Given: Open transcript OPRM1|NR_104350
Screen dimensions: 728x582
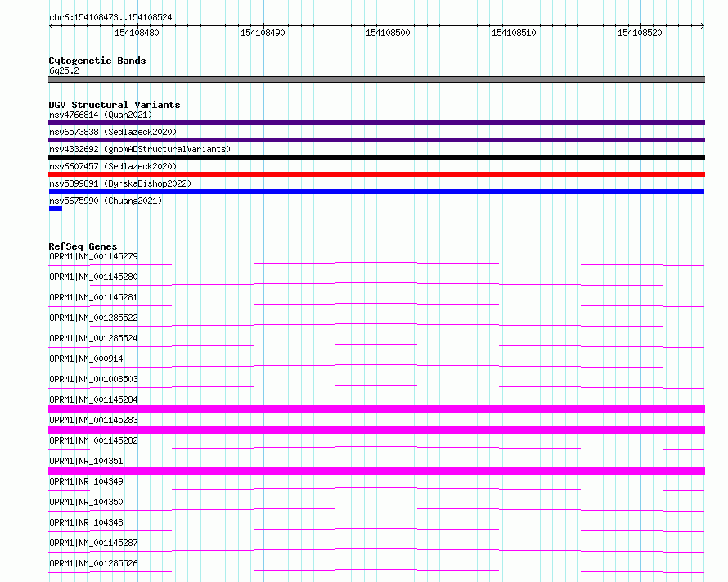Looking at the screenshot, I should (x=86, y=502).
